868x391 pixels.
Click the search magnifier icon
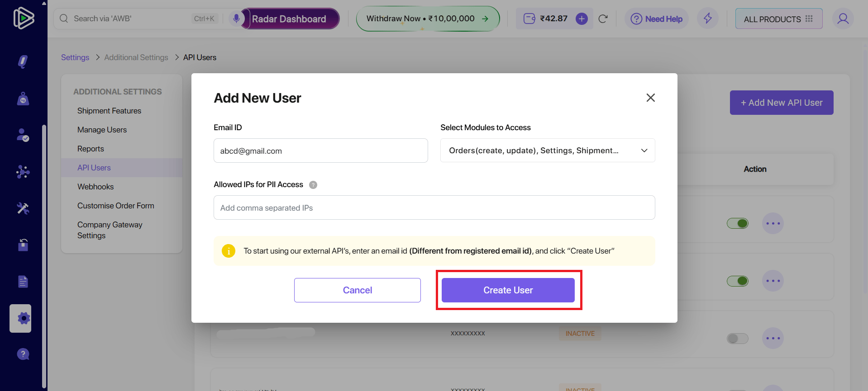[64, 19]
